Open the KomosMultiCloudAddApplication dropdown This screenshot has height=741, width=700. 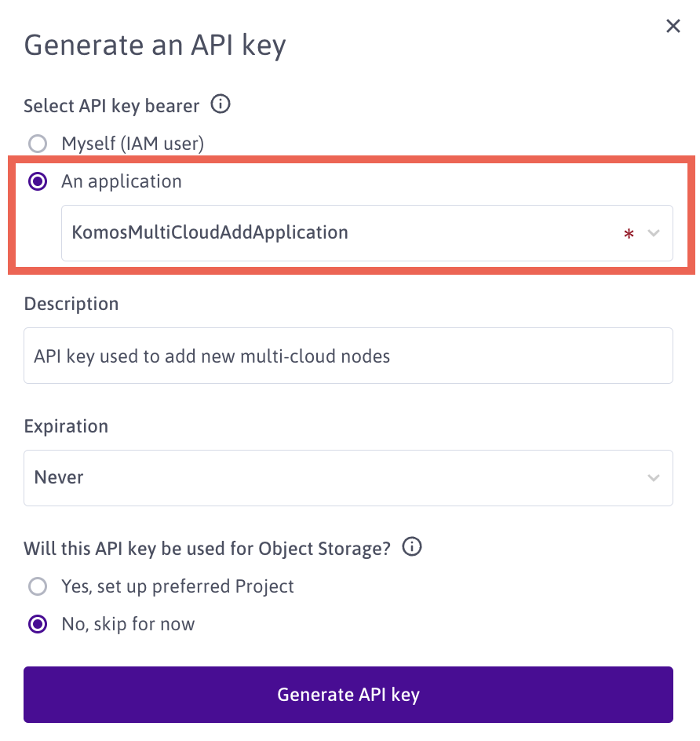pos(345,233)
